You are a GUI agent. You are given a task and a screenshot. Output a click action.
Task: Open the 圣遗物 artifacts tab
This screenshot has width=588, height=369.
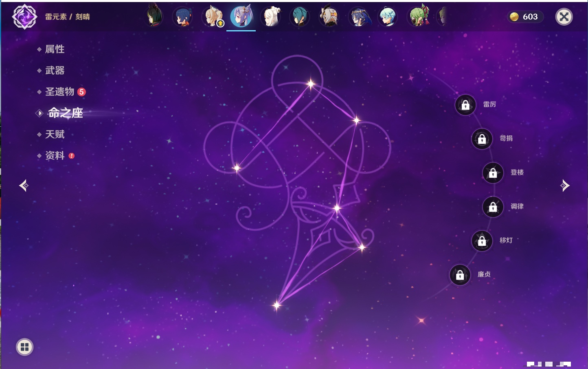tap(59, 92)
